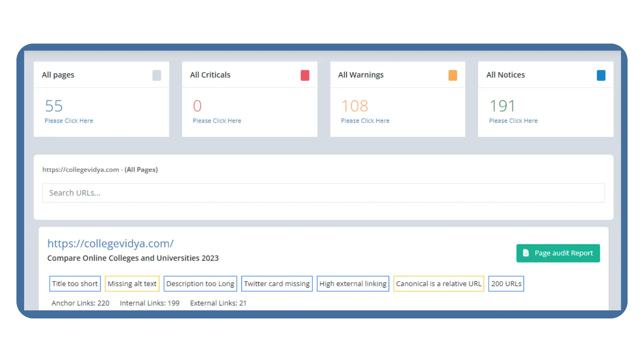Select the High external linking tag

pos(353,284)
